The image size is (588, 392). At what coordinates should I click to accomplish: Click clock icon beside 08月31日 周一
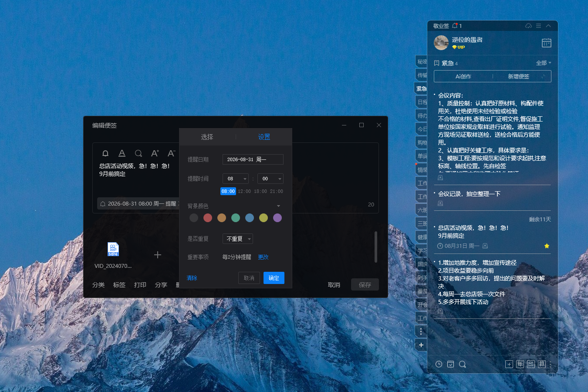[440, 246]
